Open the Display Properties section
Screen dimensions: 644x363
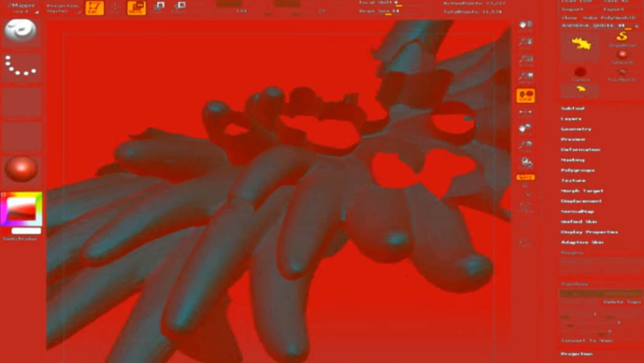[589, 232]
